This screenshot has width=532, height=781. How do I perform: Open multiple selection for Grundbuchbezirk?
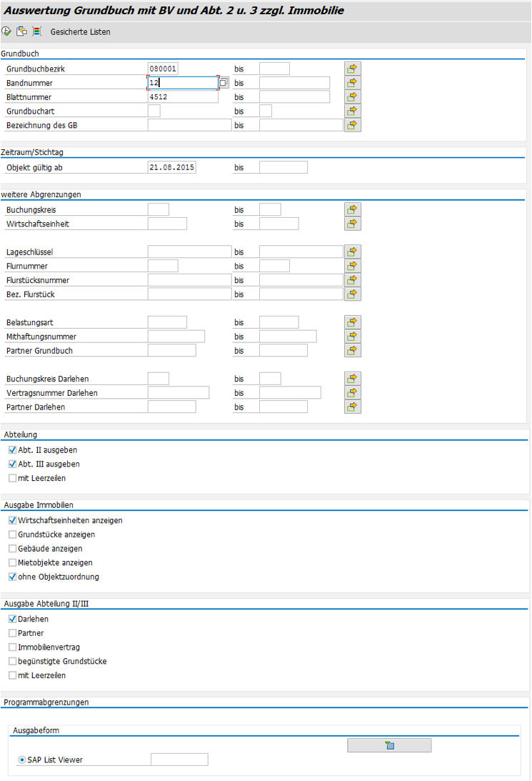353,69
